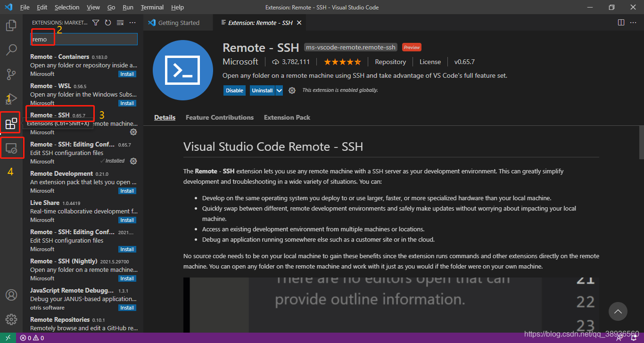Viewport: 644px width, 343px height.
Task: Open the Run menu
Action: coord(128,7)
